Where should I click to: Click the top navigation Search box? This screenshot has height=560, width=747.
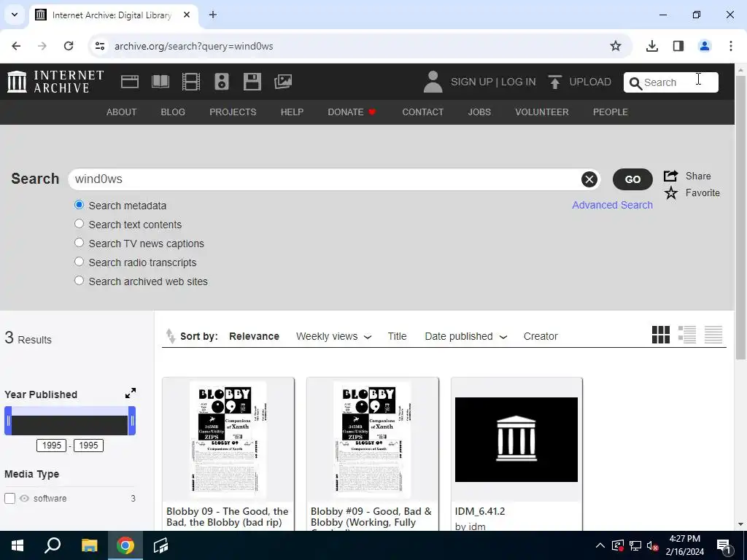point(671,82)
